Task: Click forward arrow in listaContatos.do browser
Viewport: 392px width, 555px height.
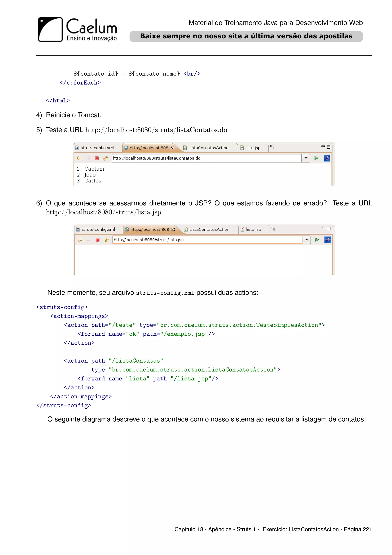Action: click(x=88, y=158)
